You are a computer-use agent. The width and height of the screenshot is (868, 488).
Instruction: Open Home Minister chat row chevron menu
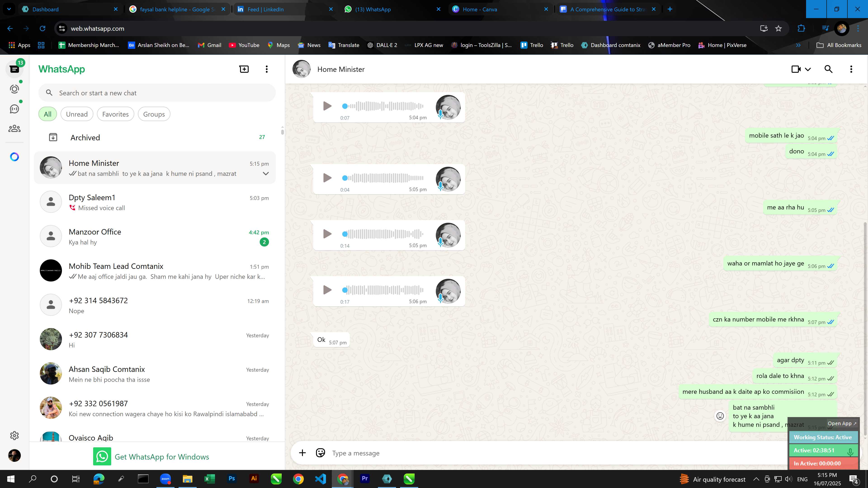pos(266,174)
